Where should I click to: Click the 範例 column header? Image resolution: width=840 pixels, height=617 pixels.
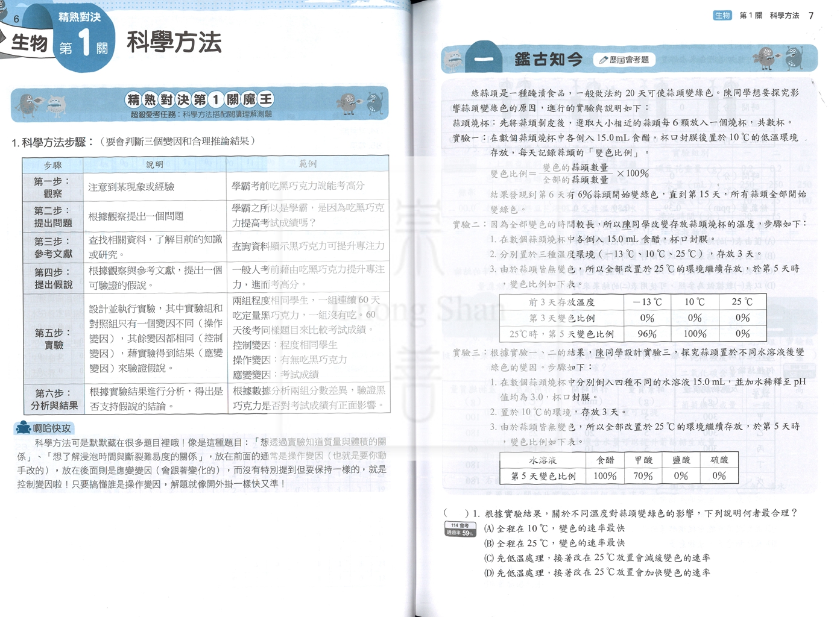(x=308, y=163)
